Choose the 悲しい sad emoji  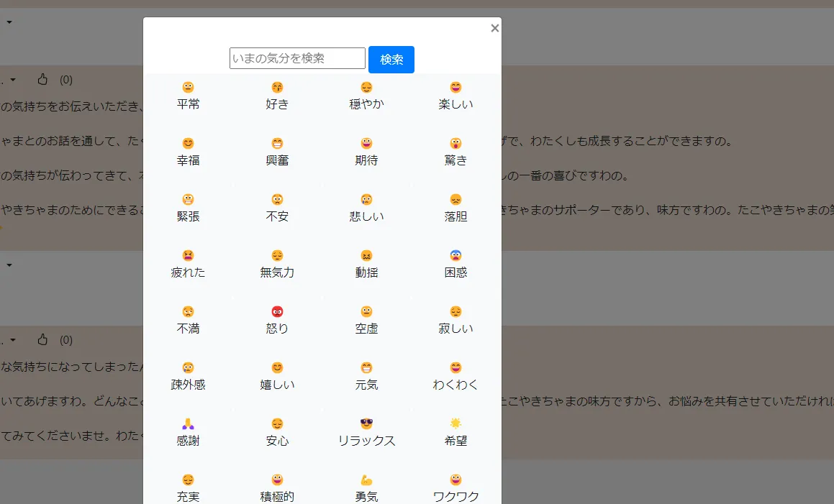(366, 200)
